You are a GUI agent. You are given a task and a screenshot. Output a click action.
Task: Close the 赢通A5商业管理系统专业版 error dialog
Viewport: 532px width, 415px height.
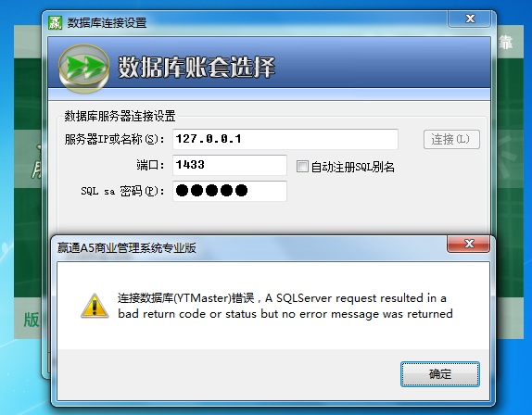469,244
